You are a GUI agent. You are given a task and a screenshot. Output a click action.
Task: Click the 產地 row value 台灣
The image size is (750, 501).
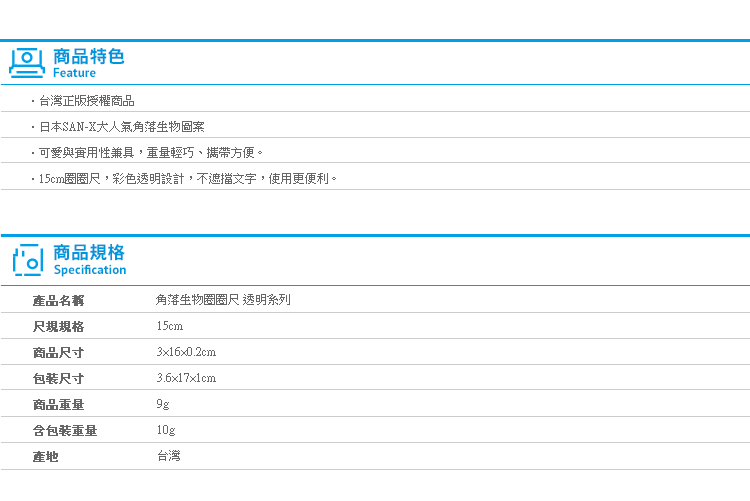169,456
